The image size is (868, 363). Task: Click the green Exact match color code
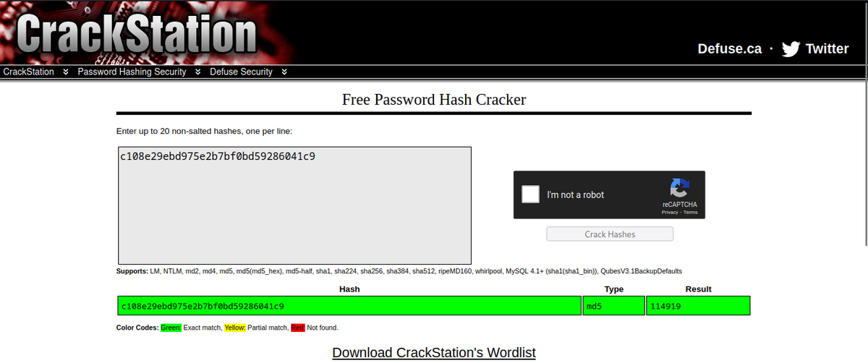pyautogui.click(x=171, y=328)
